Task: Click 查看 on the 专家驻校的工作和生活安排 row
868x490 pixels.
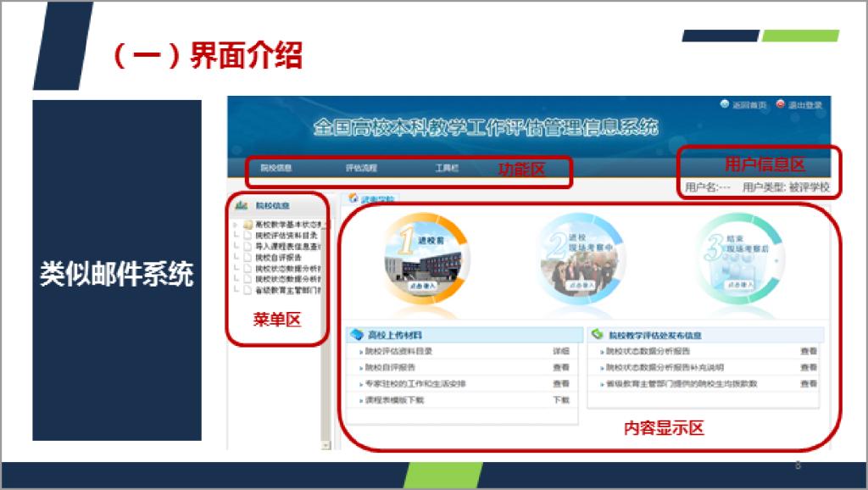Action: pos(561,383)
